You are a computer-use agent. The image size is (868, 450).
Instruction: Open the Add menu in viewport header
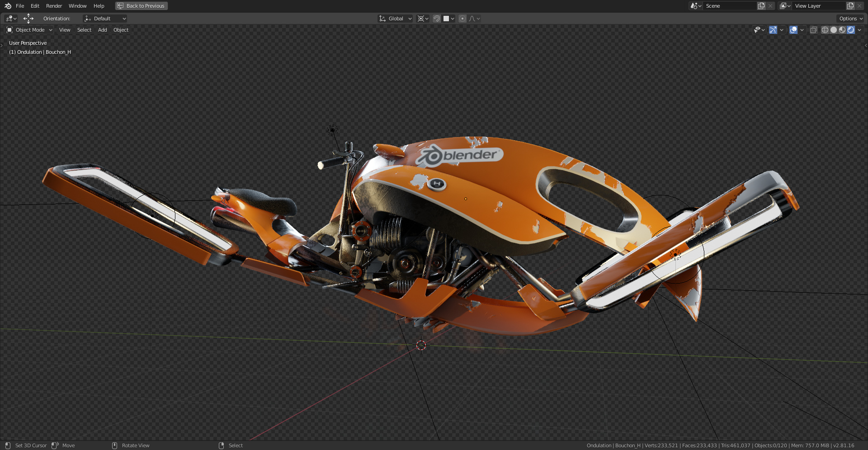tap(103, 30)
